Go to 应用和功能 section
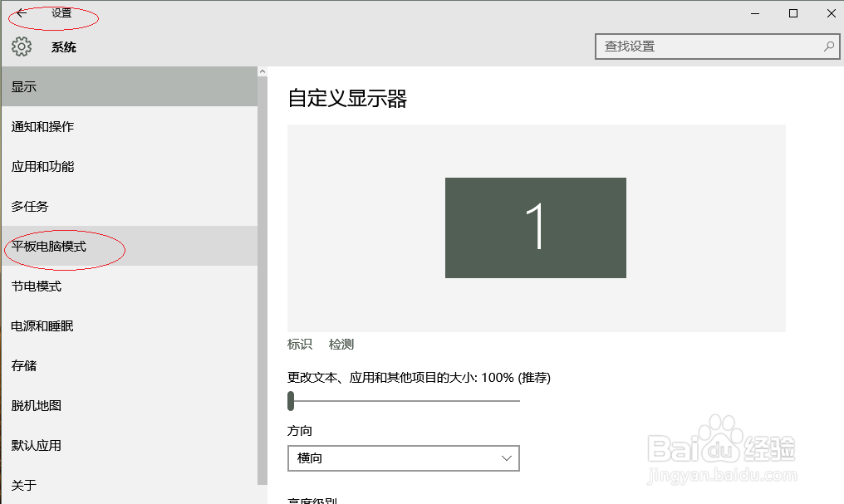This screenshot has height=504, width=844. coord(42,166)
